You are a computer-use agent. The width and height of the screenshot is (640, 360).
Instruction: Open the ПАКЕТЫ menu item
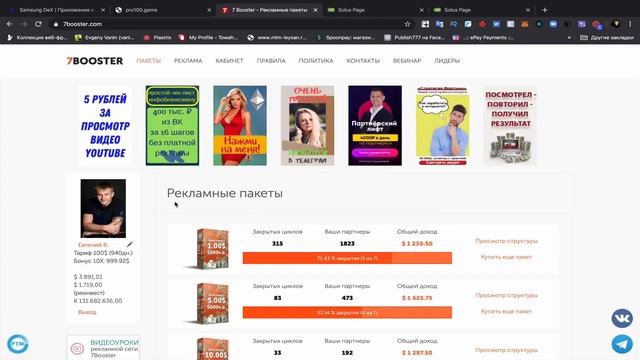pos(149,61)
